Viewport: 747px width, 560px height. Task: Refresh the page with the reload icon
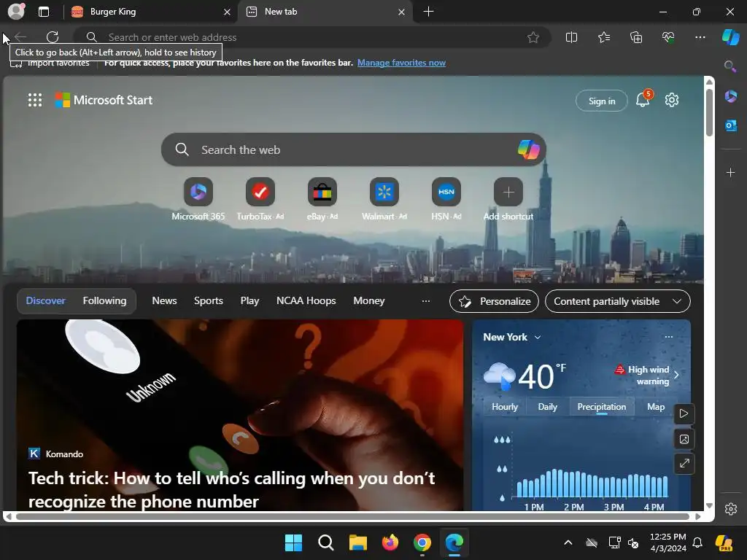53,37
